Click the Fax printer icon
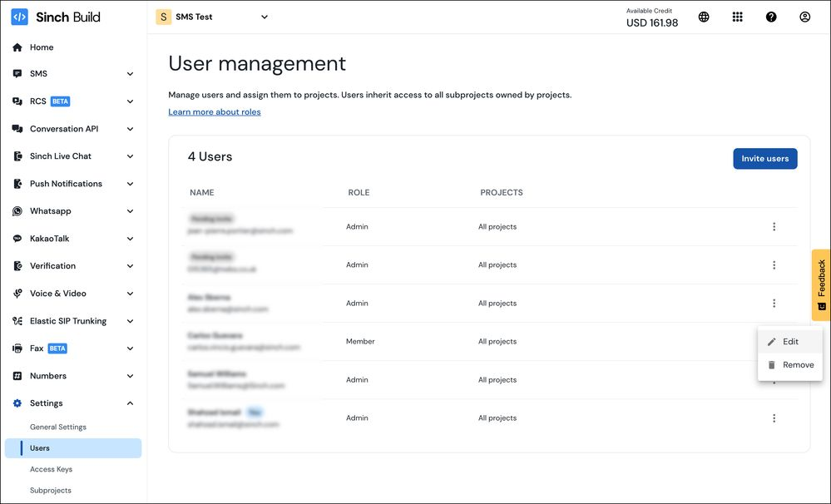This screenshot has height=504, width=831. point(17,348)
